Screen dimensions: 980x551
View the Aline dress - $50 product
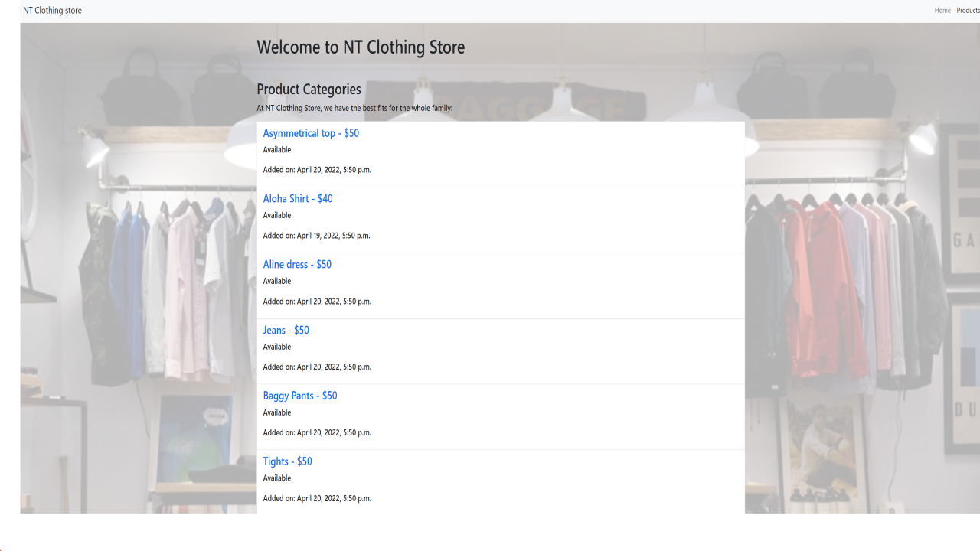click(x=297, y=265)
